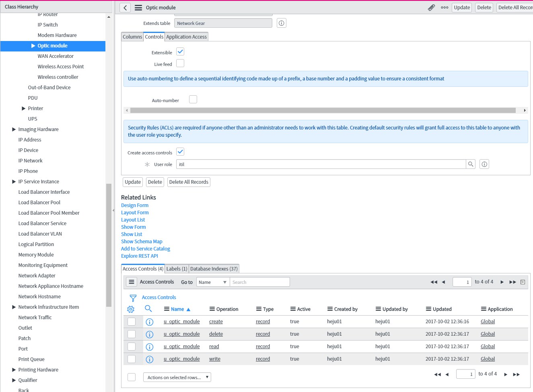Click the horizontal scrollbar under Auto-number
The height and width of the screenshot is (392, 533).
323,110
